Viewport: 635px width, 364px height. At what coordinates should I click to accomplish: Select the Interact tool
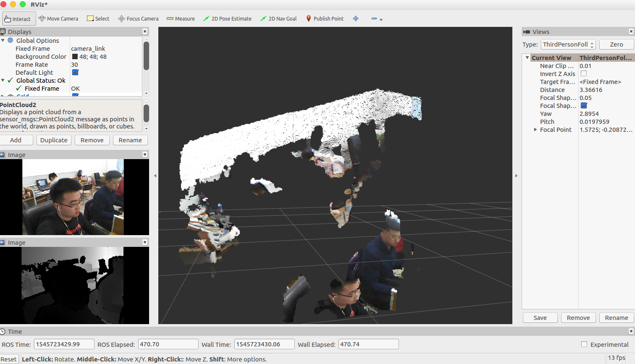[18, 18]
